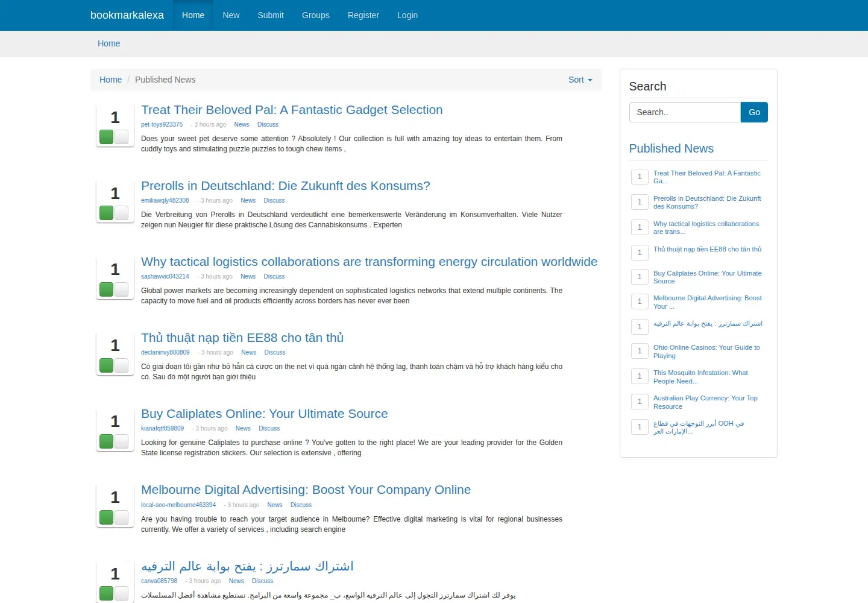868x603 pixels.
Task: View profile of user pet-toys923375
Action: point(162,124)
